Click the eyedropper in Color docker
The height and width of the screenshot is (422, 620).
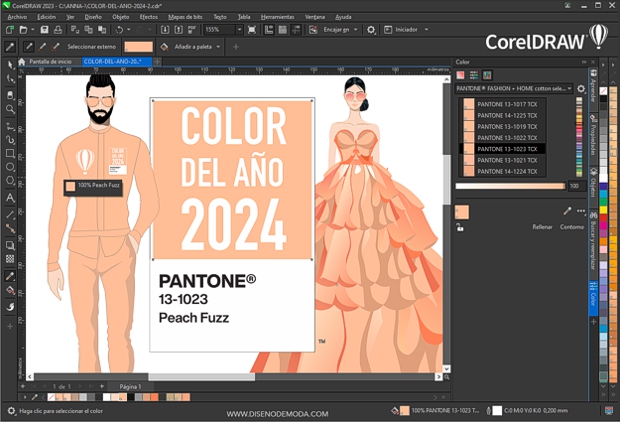tap(567, 211)
